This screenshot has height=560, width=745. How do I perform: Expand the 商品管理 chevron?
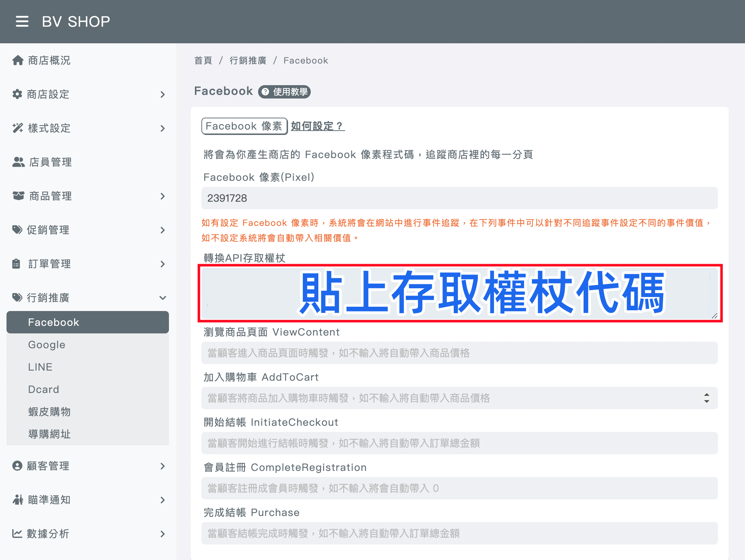[162, 196]
